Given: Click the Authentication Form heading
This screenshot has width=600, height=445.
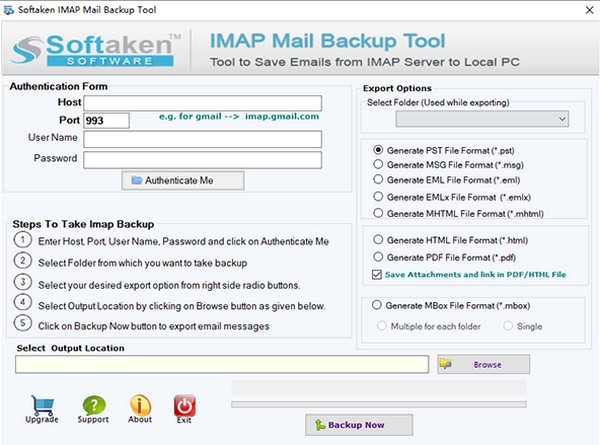Looking at the screenshot, I should coord(59,86).
